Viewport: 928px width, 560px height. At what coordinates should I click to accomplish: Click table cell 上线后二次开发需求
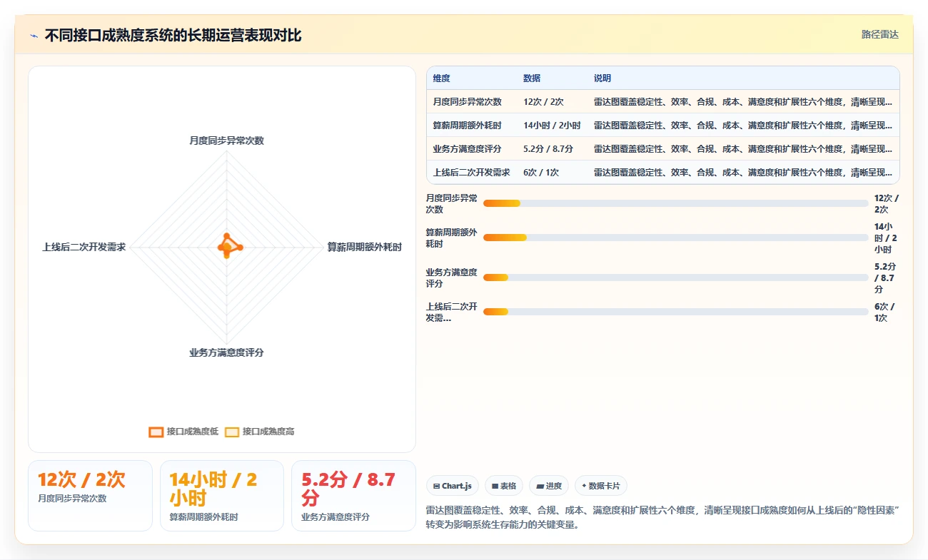click(x=471, y=172)
